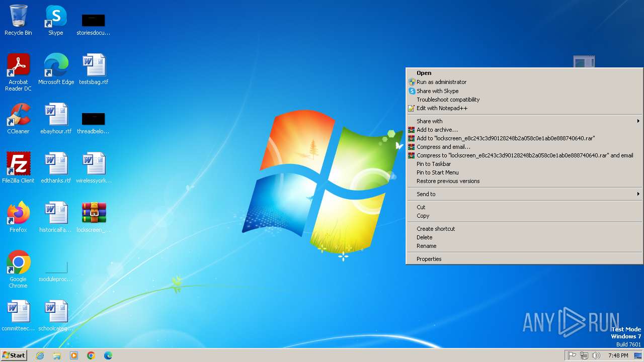Viewport: 644px width, 362px height.
Task: Open the Recycle Bin desktop icon
Action: pyautogui.click(x=18, y=20)
